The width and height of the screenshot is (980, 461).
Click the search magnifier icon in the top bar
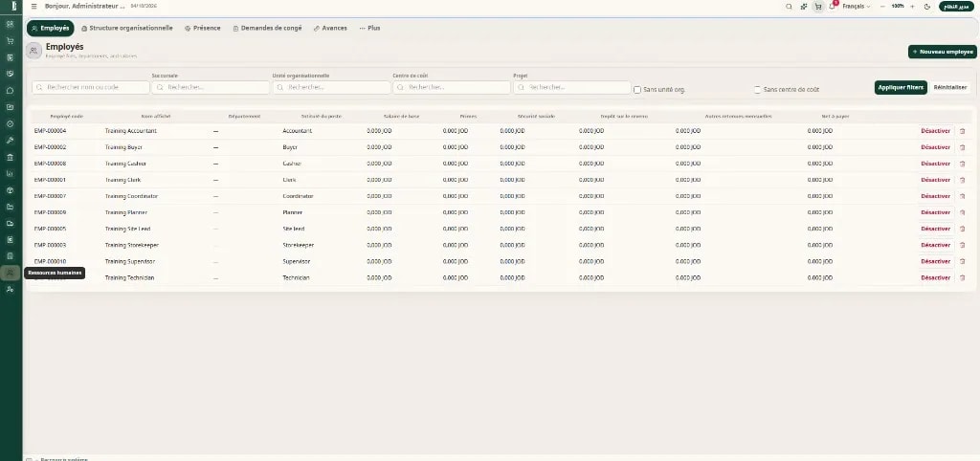point(789,7)
